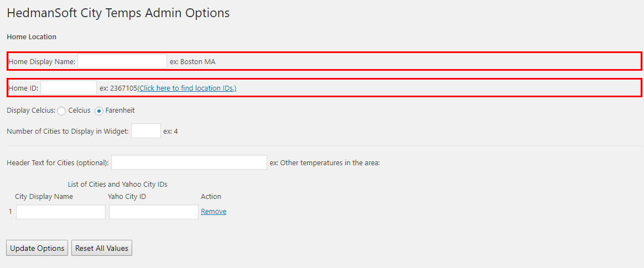
Task: Click the 'Celcius' radio label text
Action: click(79, 111)
